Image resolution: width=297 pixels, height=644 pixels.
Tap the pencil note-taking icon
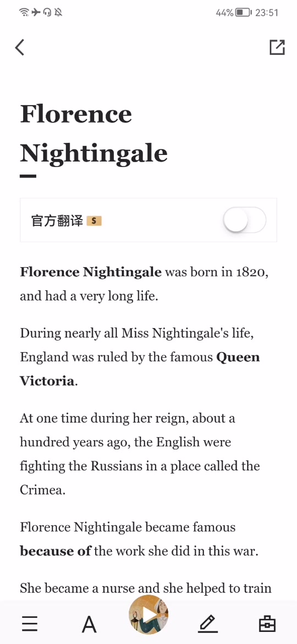(x=208, y=624)
